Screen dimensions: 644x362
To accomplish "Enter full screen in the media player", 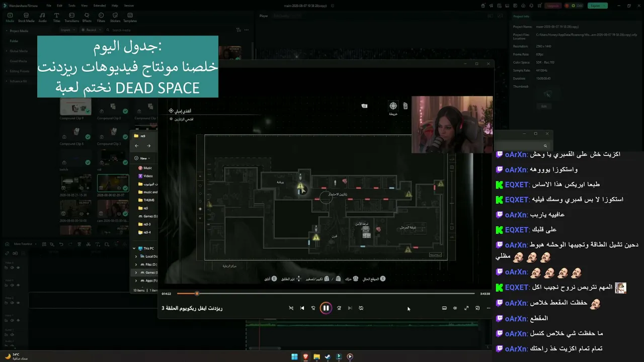I will pyautogui.click(x=466, y=308).
